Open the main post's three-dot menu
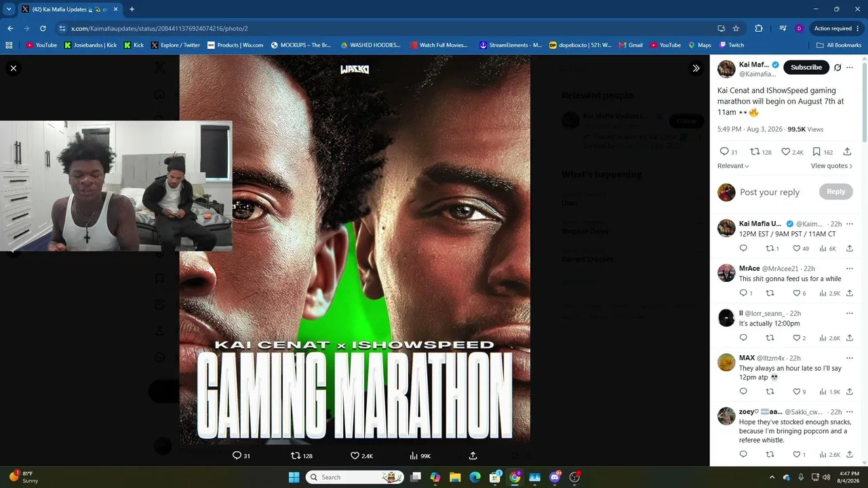The width and height of the screenshot is (868, 488). click(850, 68)
